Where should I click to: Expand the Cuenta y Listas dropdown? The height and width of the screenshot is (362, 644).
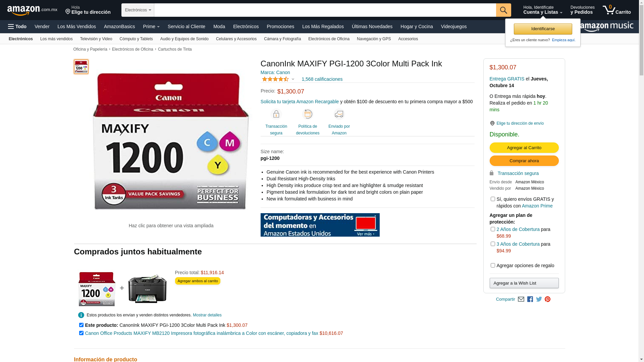point(543,10)
